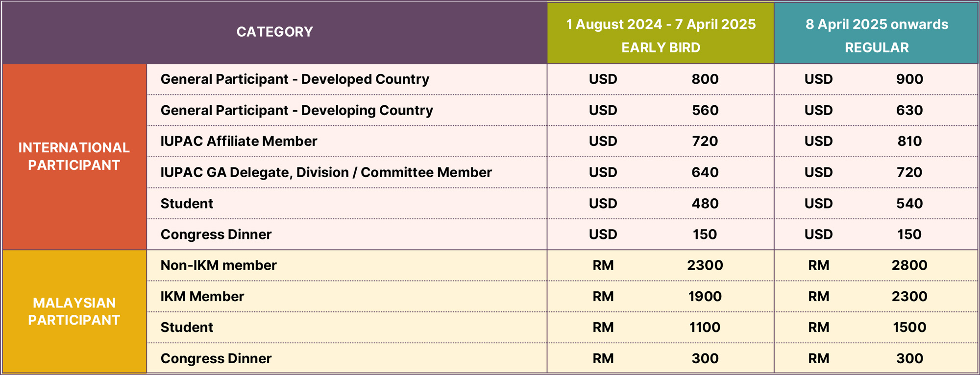Click the regular price 630
980x375 pixels.
909,110
